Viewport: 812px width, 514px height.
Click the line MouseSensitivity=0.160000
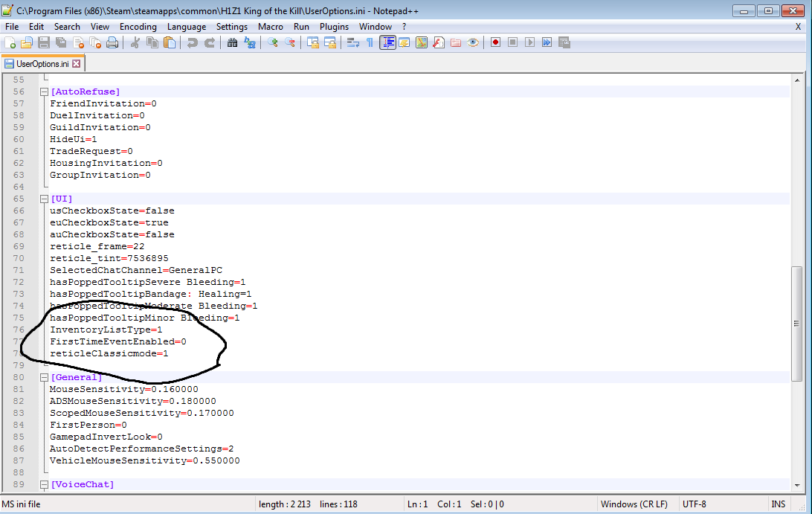coord(123,389)
